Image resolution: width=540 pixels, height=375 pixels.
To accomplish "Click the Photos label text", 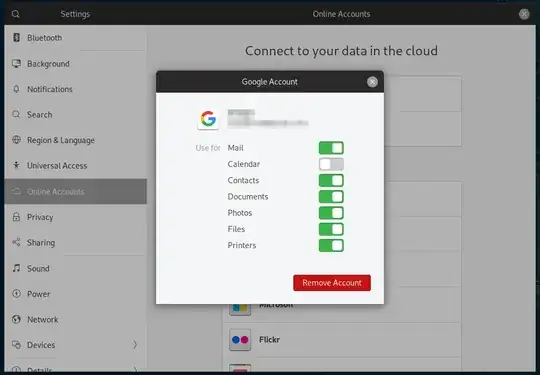I will click(x=240, y=213).
